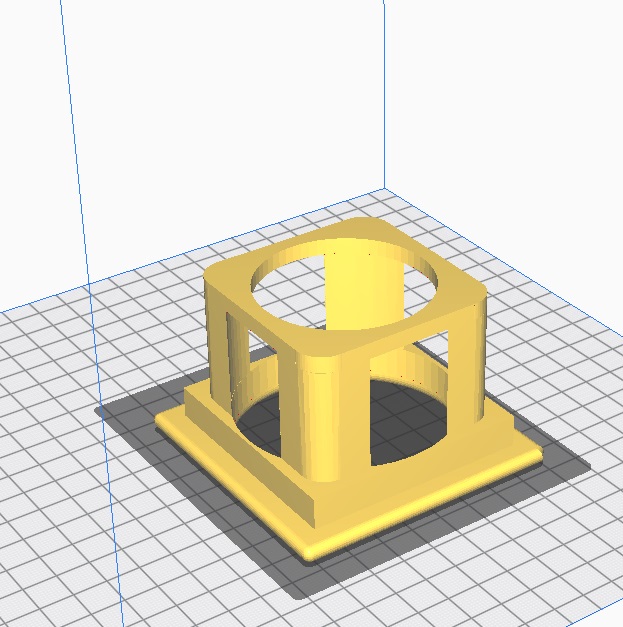The height and width of the screenshot is (627, 623).
Task: Click the empty build plate grid at bottom left
Action: (x=80, y=560)
